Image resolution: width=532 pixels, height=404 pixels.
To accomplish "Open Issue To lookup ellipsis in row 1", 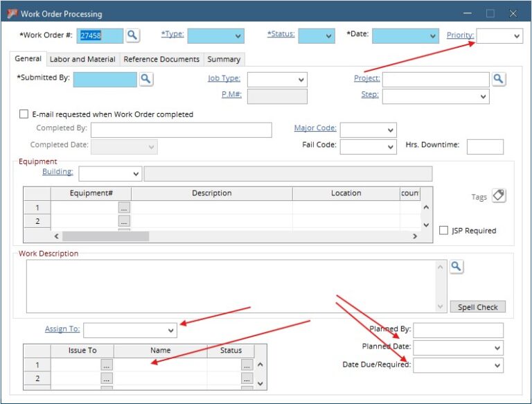I will [107, 365].
